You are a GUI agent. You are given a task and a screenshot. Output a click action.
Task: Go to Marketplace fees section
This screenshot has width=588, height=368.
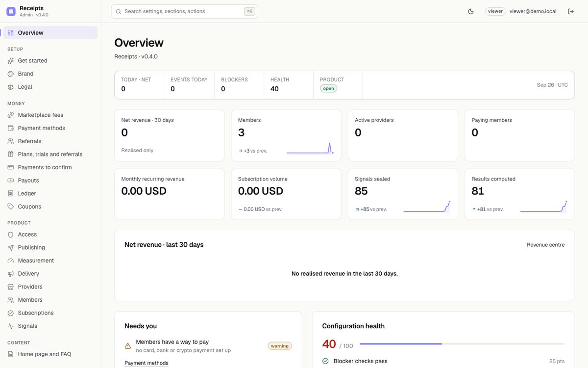tap(50, 115)
